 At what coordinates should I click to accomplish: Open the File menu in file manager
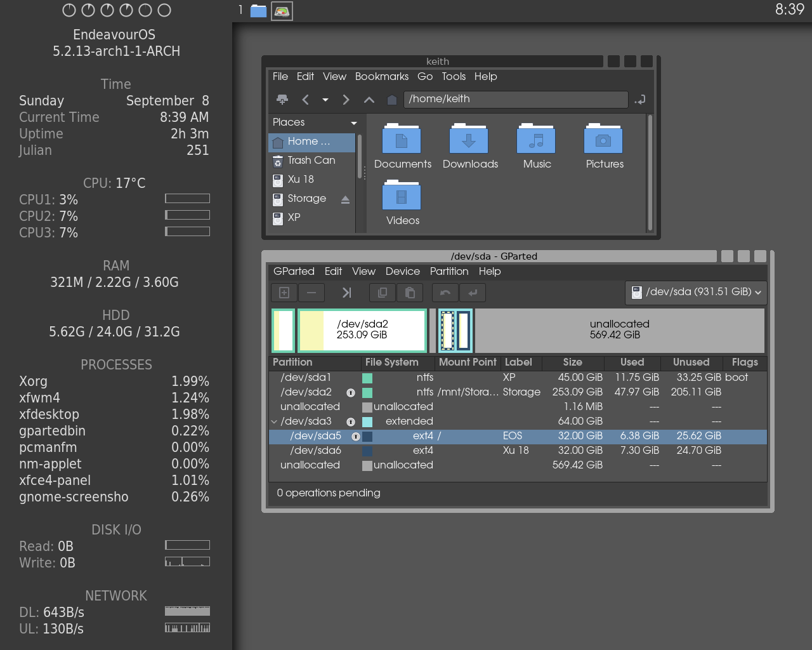(280, 76)
